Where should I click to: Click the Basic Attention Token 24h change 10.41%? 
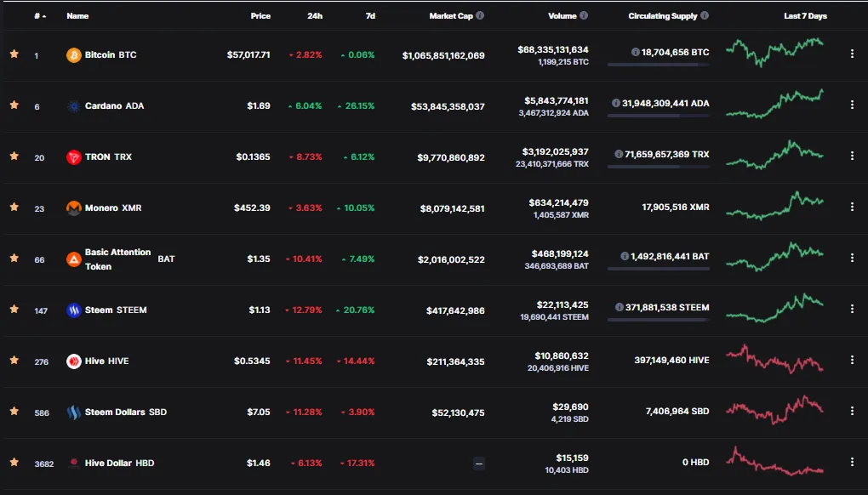304,259
